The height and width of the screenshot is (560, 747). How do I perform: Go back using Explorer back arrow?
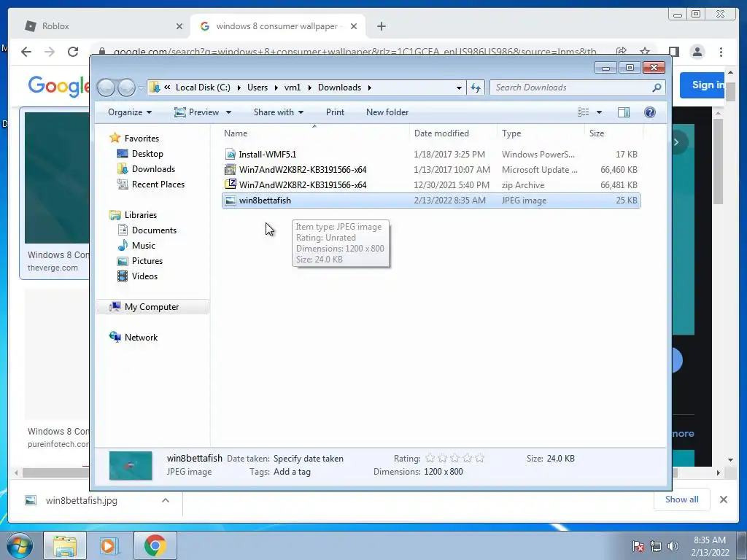[106, 87]
